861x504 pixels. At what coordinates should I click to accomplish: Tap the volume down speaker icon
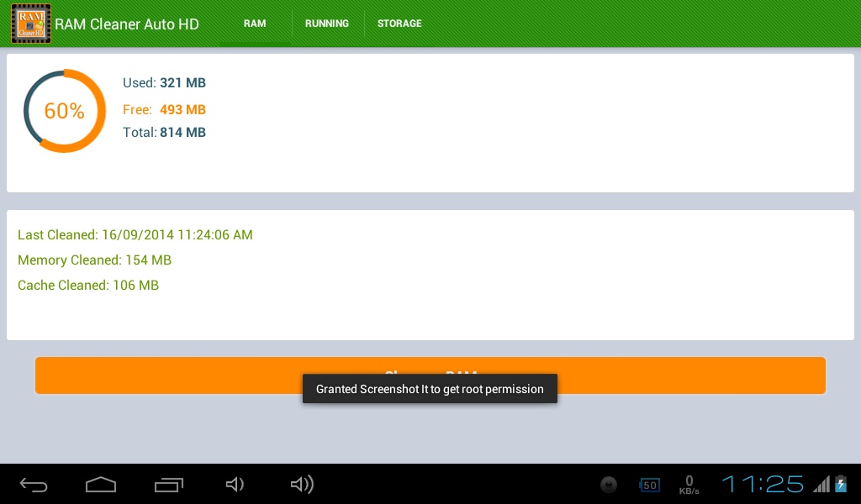(x=235, y=484)
